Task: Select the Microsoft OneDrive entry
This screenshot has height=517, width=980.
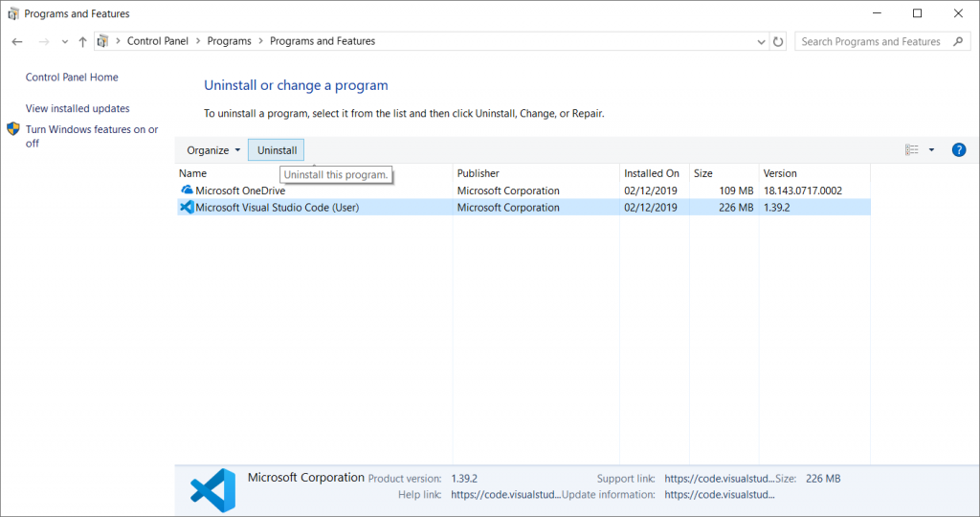Action: coord(523,191)
